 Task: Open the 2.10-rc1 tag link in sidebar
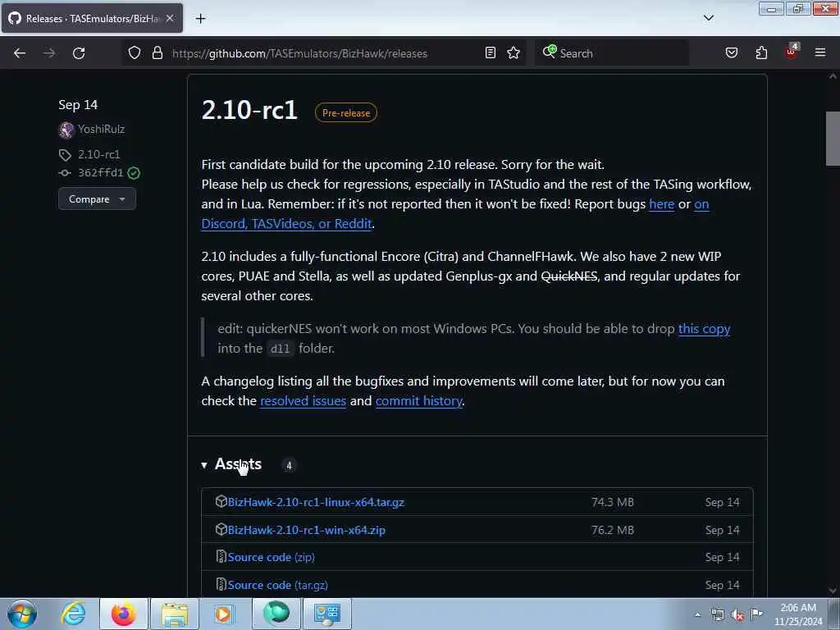point(99,154)
